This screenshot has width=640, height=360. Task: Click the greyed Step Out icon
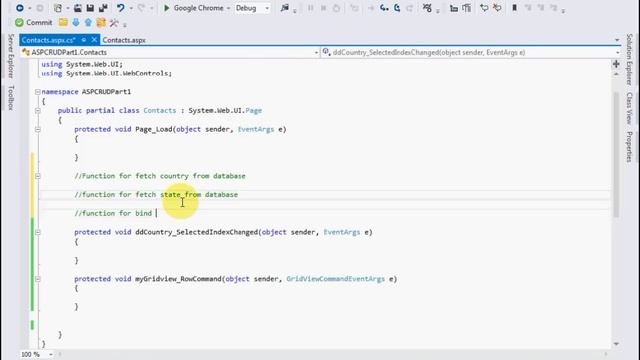(x=409, y=8)
